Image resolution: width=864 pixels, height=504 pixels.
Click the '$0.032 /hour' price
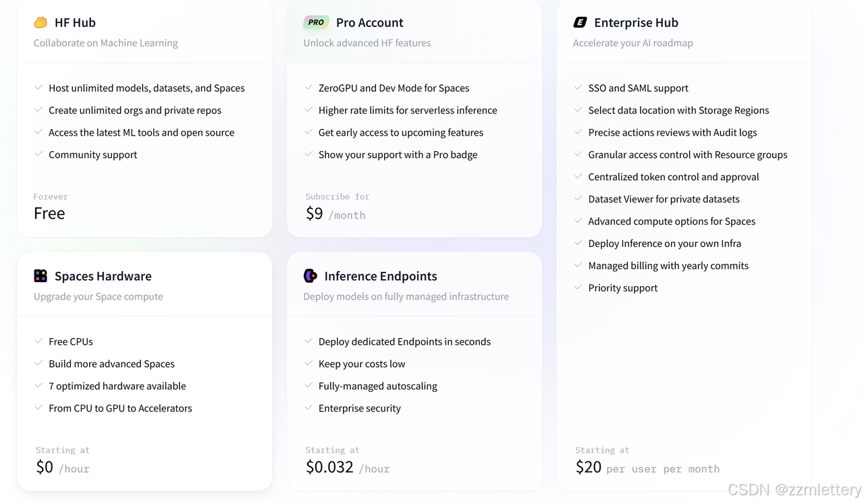[x=348, y=467]
